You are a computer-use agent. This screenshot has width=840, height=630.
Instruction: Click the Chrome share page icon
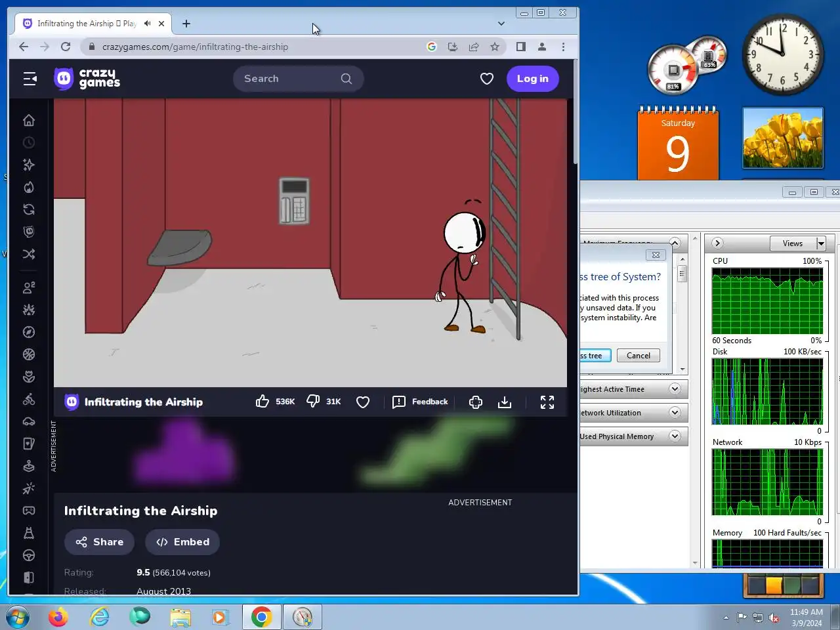pos(474,47)
